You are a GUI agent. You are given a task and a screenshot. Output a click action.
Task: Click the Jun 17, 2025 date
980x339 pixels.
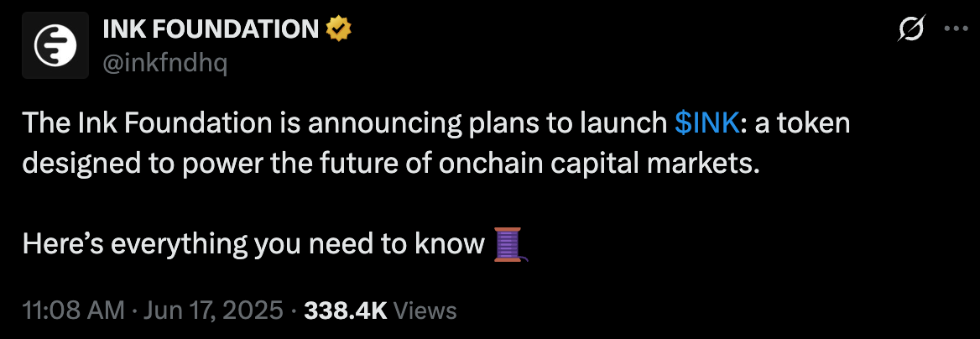coord(213,310)
